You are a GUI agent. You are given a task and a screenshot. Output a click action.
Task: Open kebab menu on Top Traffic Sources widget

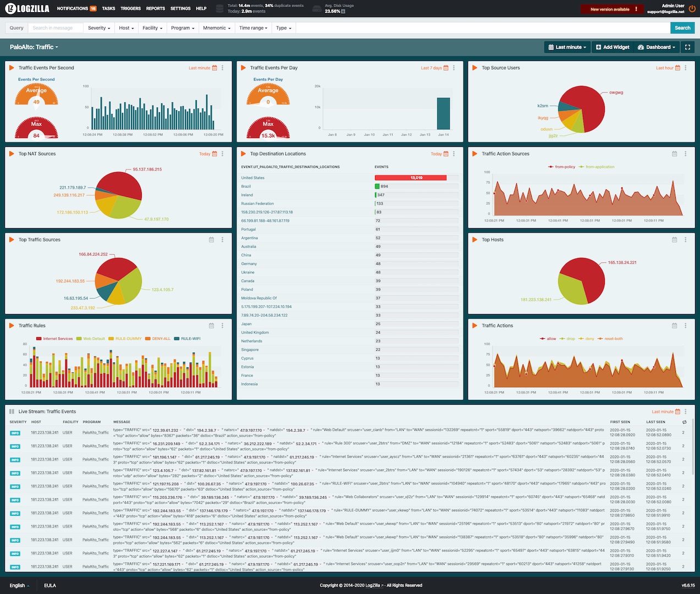(x=222, y=239)
